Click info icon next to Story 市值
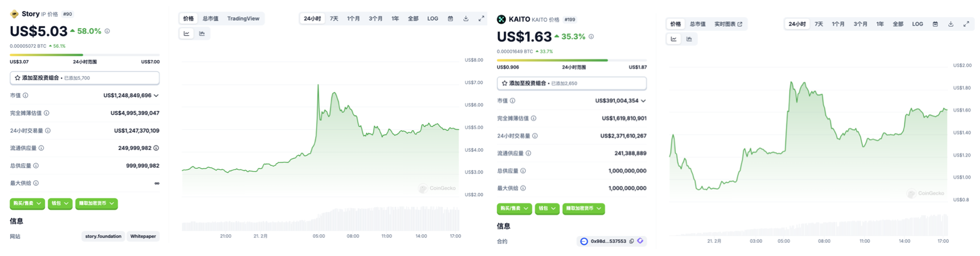The width and height of the screenshot is (980, 256). click(26, 96)
